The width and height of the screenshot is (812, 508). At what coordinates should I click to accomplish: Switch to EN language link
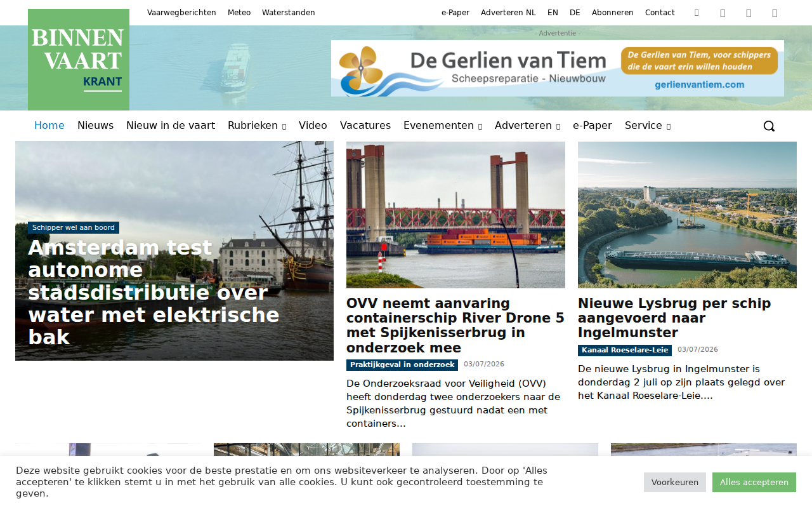pyautogui.click(x=553, y=13)
